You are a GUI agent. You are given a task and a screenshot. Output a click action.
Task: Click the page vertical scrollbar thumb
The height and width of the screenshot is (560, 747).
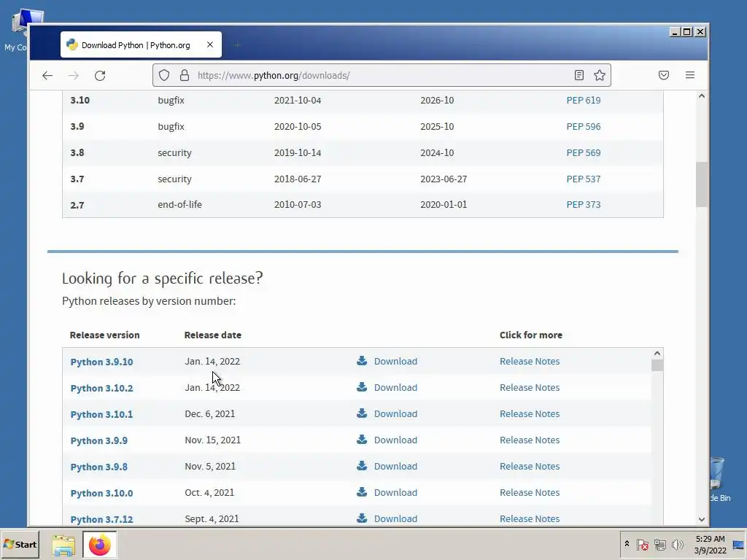click(x=701, y=184)
